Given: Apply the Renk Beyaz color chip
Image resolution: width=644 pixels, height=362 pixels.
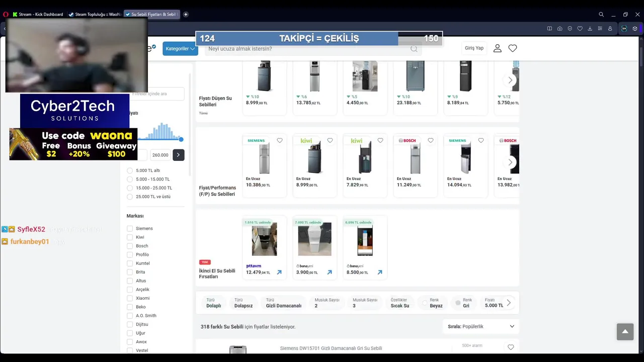Looking at the screenshot, I should click(432, 303).
